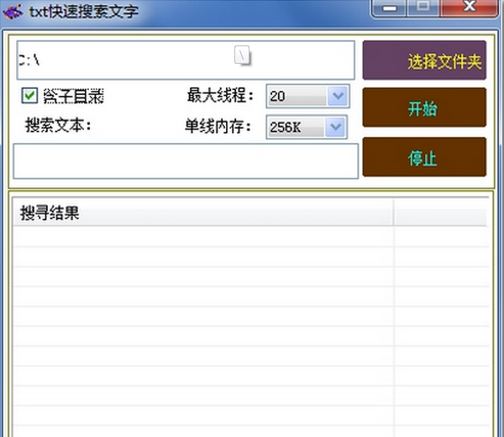
Task: Click the 搜寻结果 column header
Action: click(x=202, y=213)
